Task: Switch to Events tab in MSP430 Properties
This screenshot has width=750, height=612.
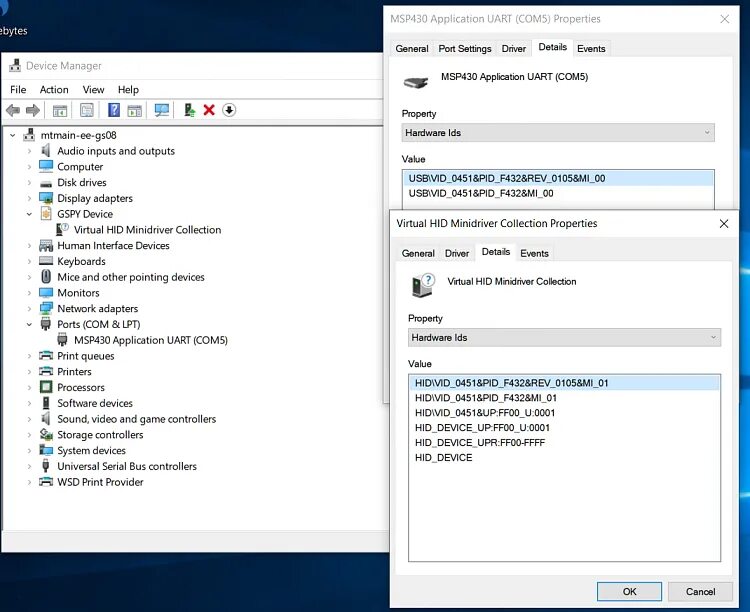Action: pyautogui.click(x=591, y=49)
